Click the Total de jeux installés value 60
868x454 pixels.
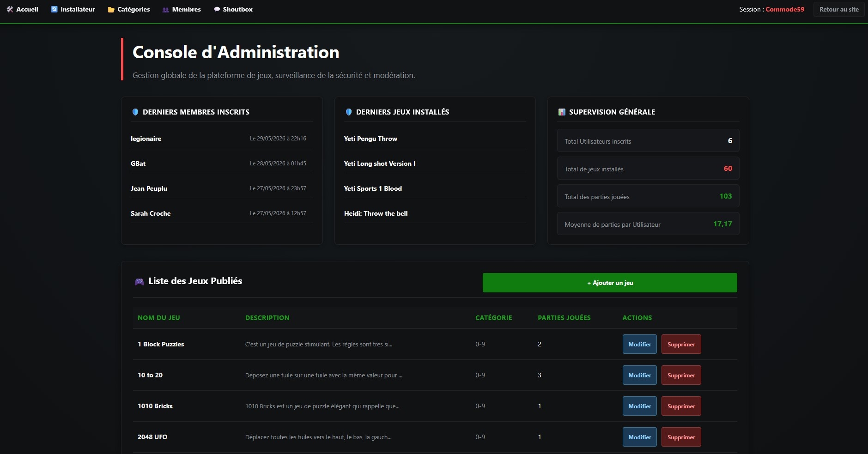pyautogui.click(x=728, y=169)
